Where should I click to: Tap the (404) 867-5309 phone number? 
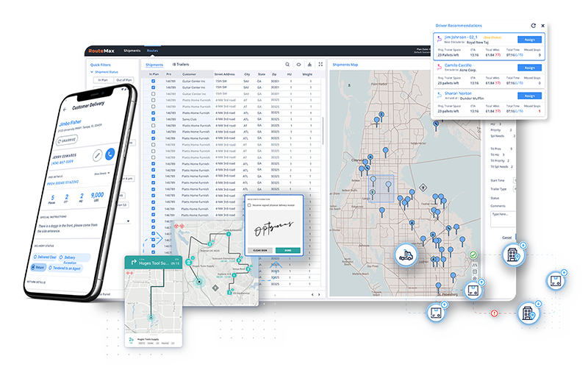62,163
